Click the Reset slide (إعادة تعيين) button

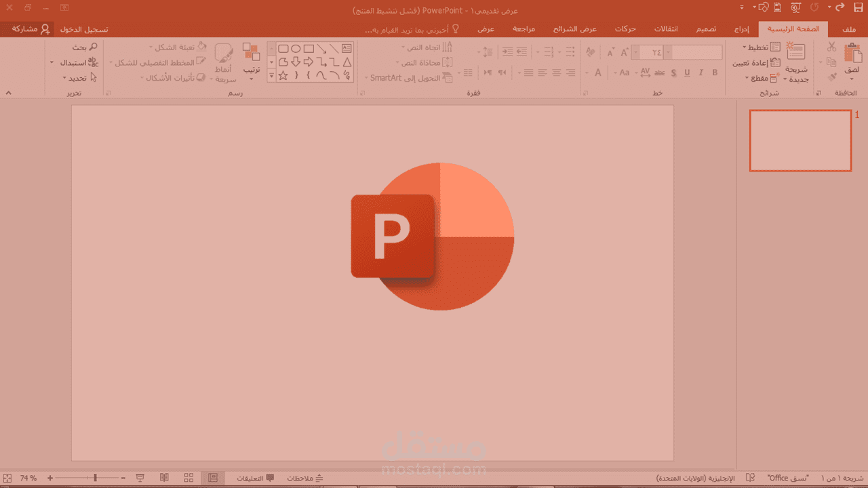756,62
